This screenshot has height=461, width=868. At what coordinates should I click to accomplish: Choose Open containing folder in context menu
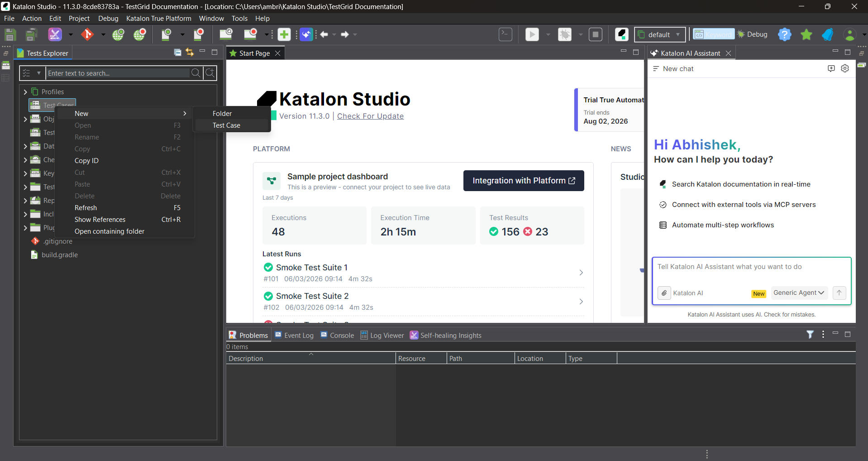(125, 231)
